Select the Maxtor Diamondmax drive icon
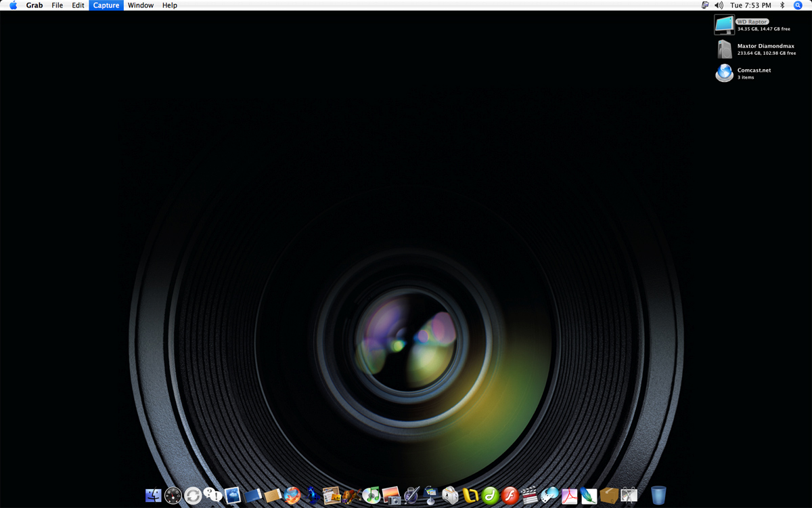 tap(725, 49)
